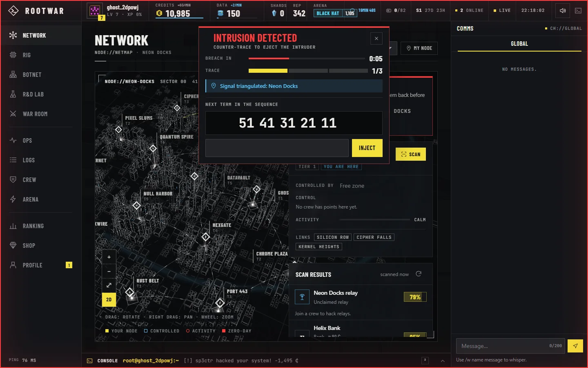Click the 79% Neon Docks relay bar
Viewport: 588px width, 368px height.
(415, 297)
